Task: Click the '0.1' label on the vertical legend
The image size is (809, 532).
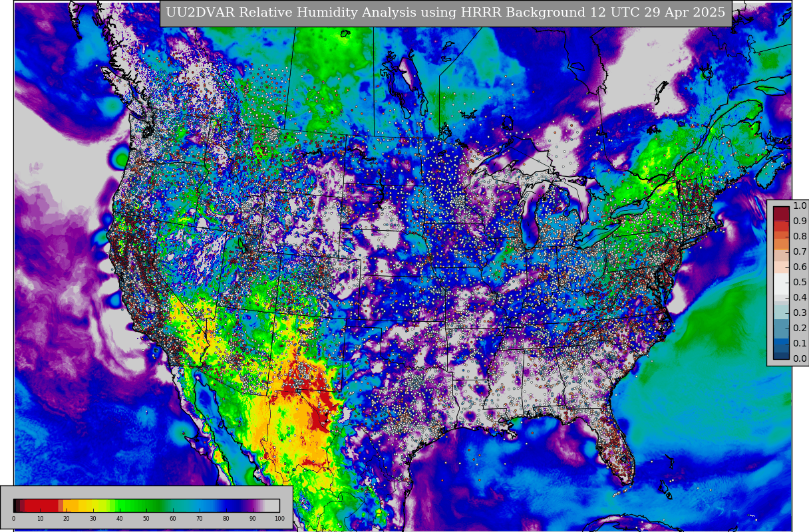Action: point(800,344)
